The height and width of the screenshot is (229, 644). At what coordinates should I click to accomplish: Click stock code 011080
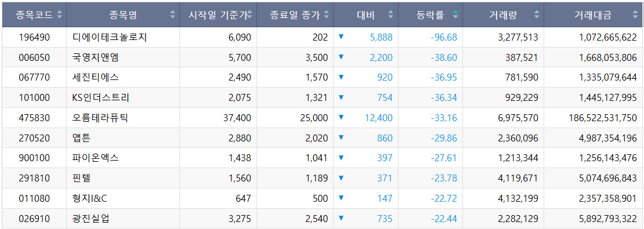(x=34, y=199)
